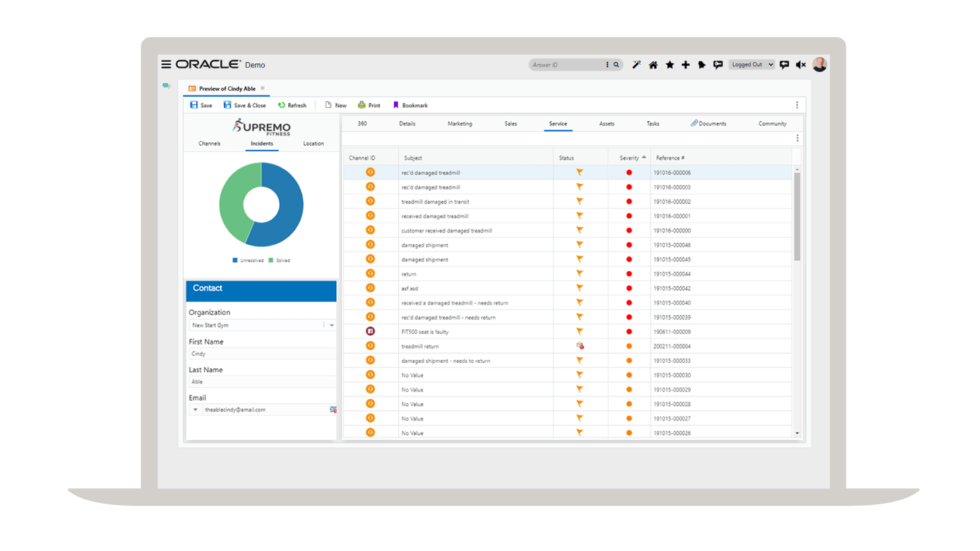Switch to the Channels tab

[x=209, y=144]
